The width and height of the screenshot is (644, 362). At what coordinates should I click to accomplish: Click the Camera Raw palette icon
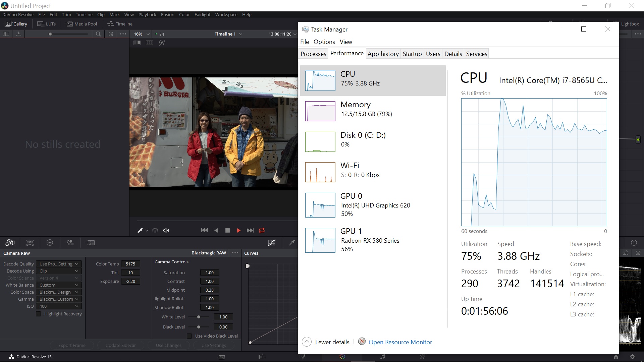[x=10, y=243]
